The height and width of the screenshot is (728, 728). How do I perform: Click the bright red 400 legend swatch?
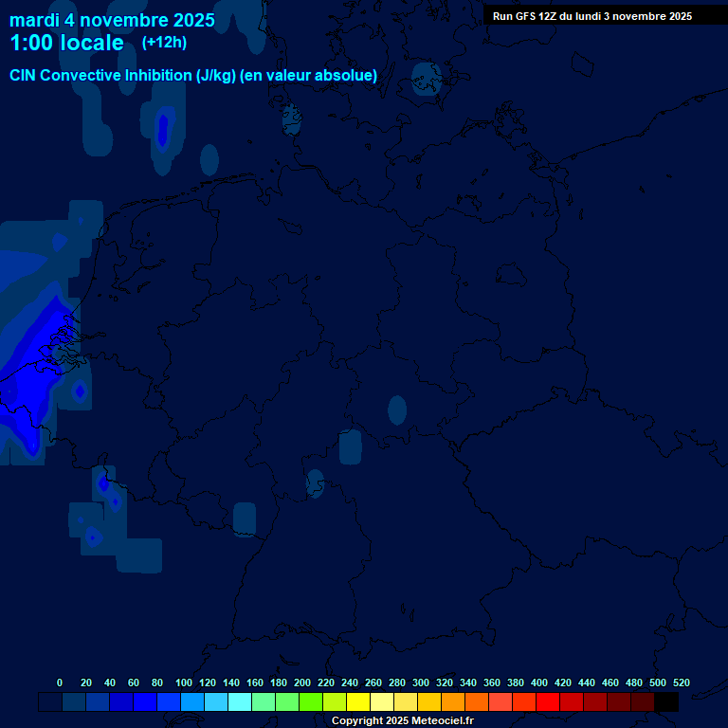(x=548, y=702)
